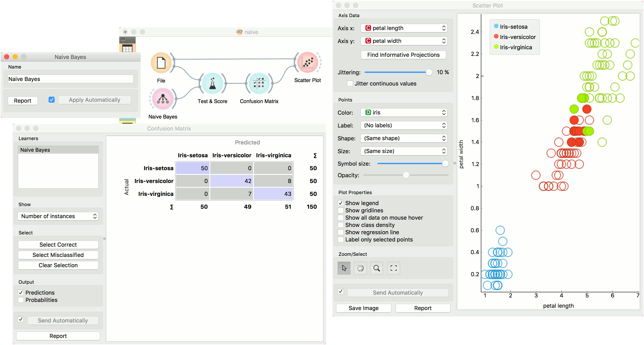644x345 pixels.
Task: Check the Probabilities output option
Action: [21, 300]
